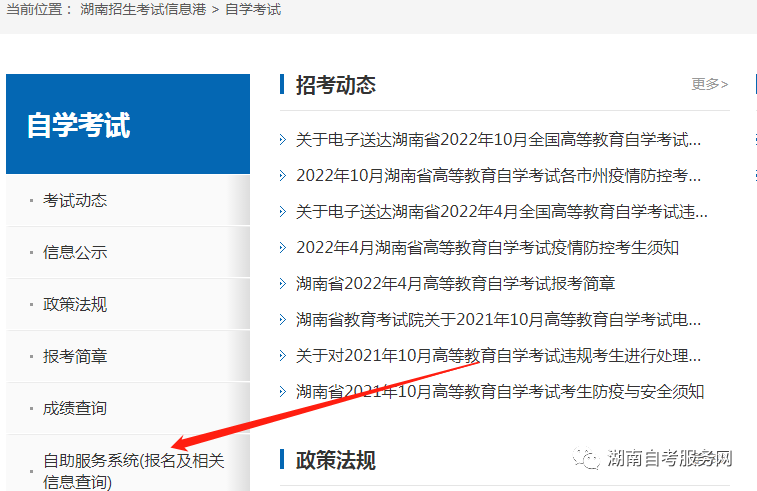
Task: Open 湖南省教育考试院2021年10月 notice
Action: pos(498,319)
